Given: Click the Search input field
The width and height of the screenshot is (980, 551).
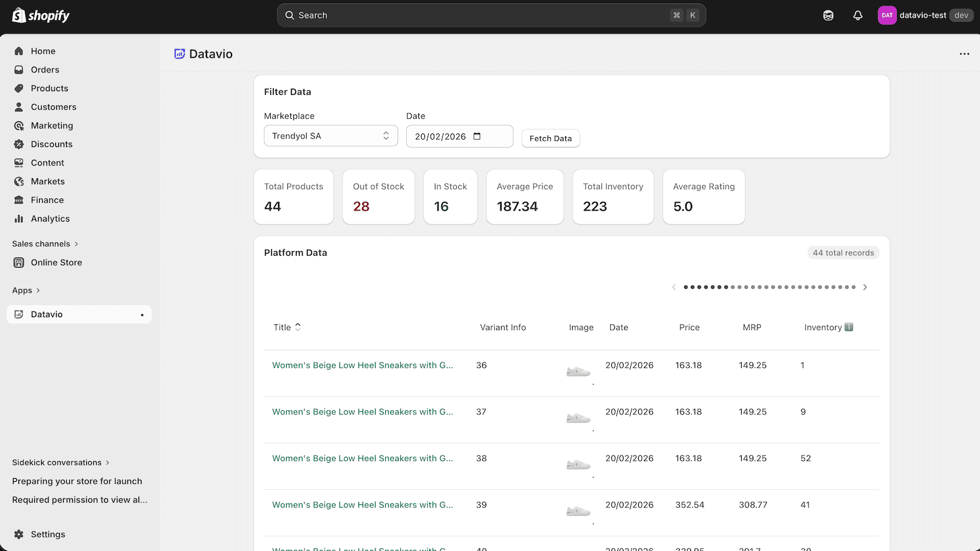Looking at the screenshot, I should (x=491, y=15).
